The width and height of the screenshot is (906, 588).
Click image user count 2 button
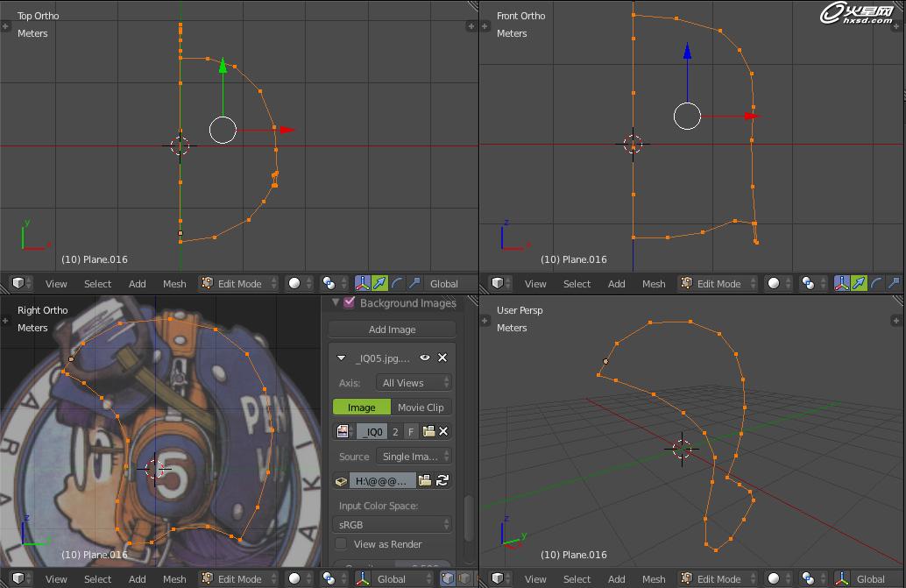pyautogui.click(x=395, y=431)
